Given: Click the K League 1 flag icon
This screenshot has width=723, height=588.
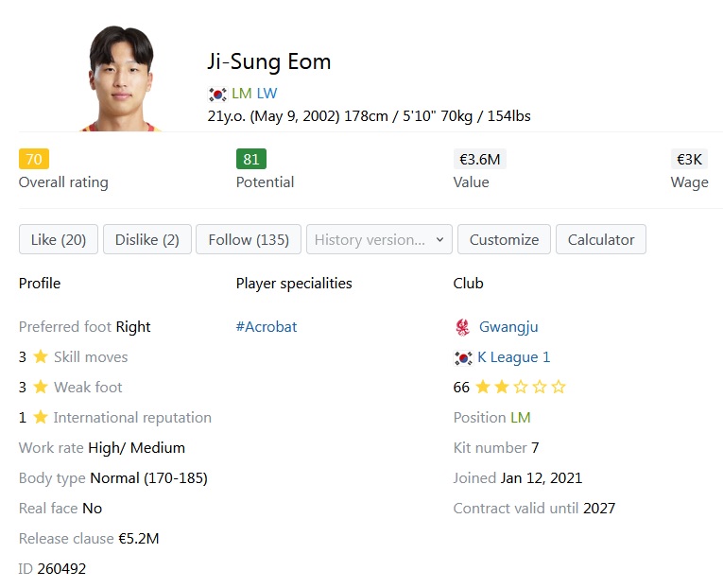Looking at the screenshot, I should pos(463,357).
